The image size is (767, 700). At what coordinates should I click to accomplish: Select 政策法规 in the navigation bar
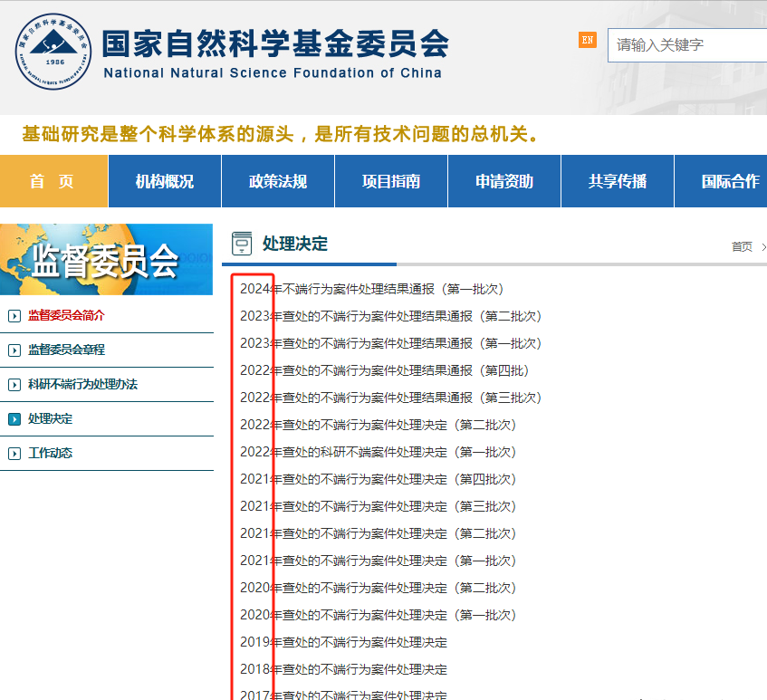(x=278, y=181)
